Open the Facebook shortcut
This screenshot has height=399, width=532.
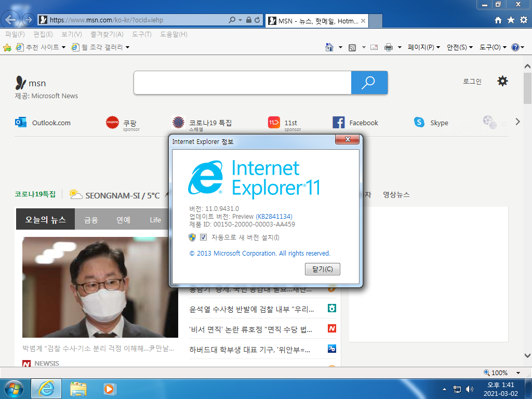(355, 123)
